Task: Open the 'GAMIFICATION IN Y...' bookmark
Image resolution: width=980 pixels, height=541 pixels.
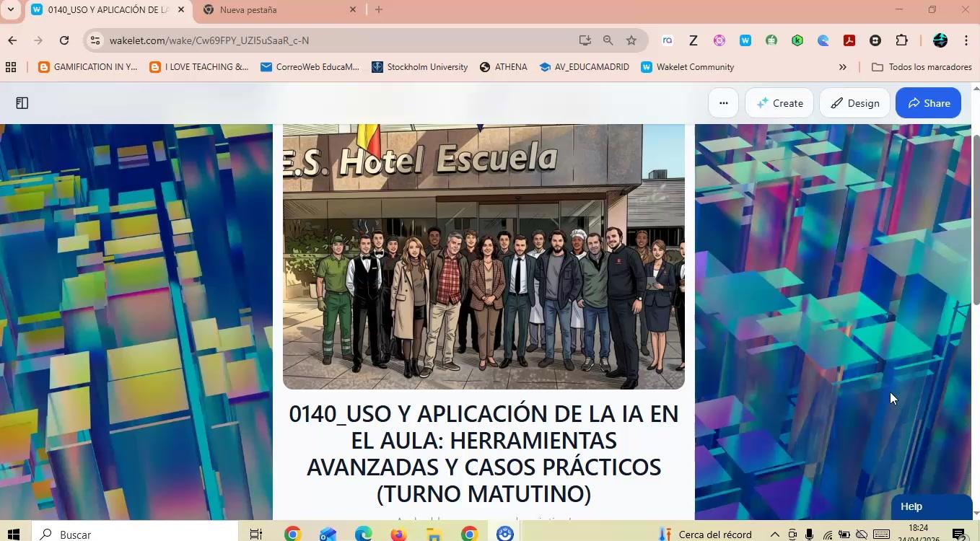Action: 87,67
